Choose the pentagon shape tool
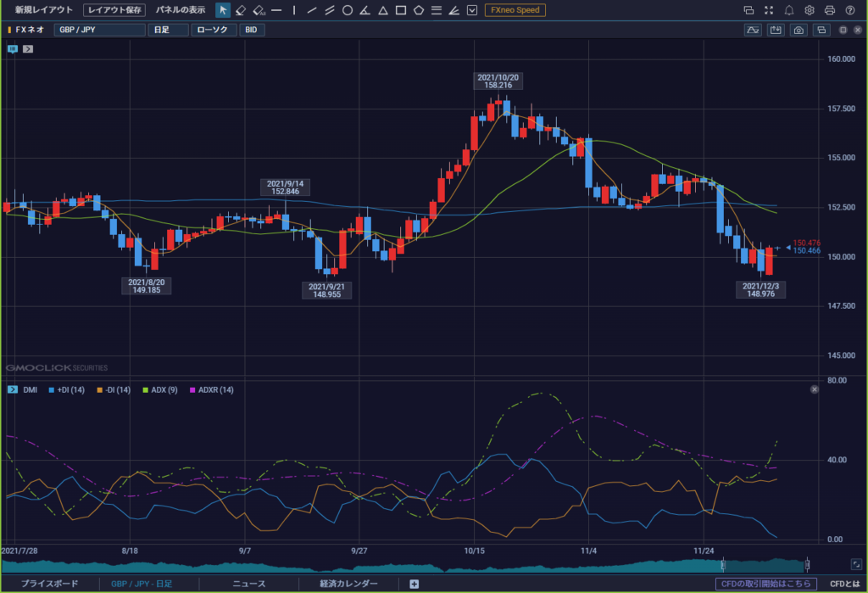The image size is (868, 593). (419, 10)
